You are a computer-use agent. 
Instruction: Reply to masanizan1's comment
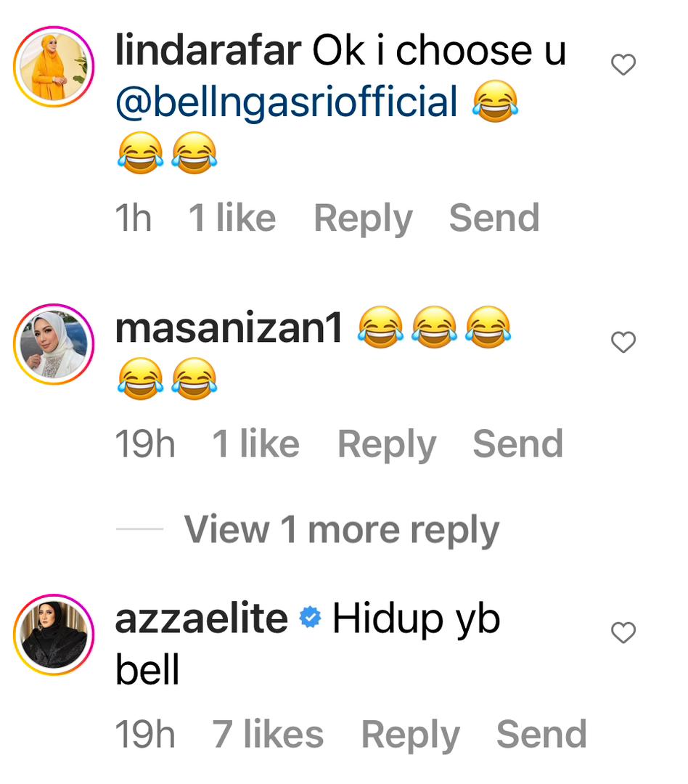point(387,444)
